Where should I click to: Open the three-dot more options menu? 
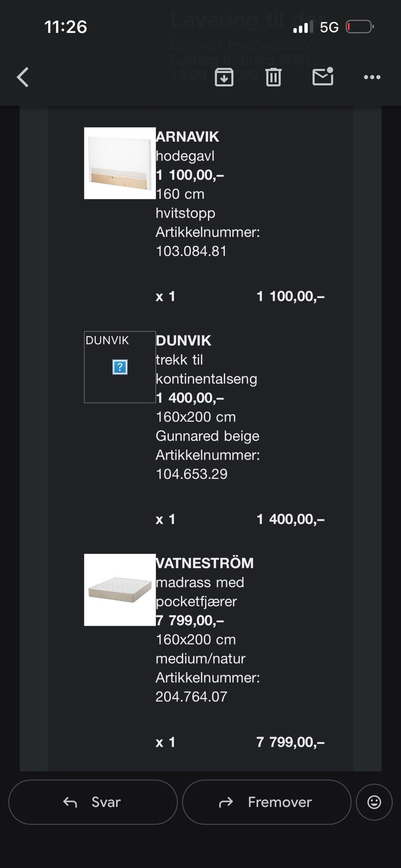coord(372,77)
